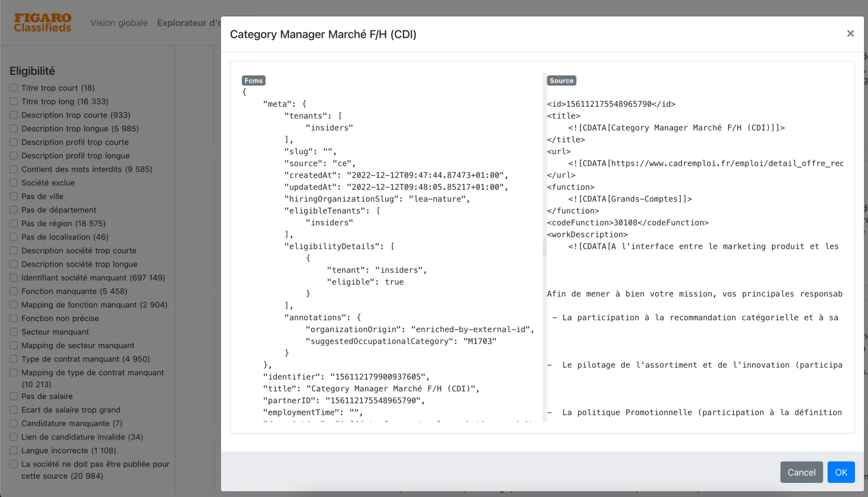Check the Pas de ville checkbox
Screen dimensions: 868x497
tap(14, 196)
